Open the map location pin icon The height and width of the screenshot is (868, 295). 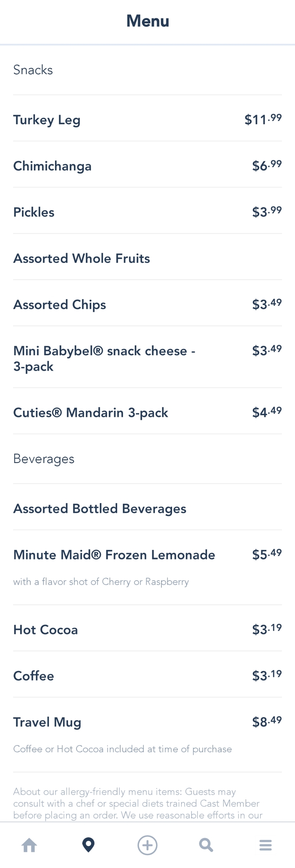88,845
